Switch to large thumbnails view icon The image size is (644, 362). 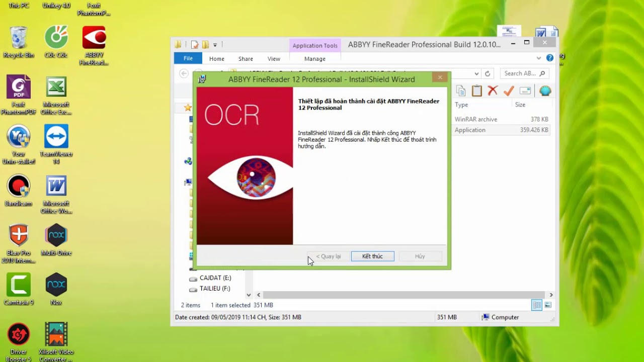coord(548,305)
